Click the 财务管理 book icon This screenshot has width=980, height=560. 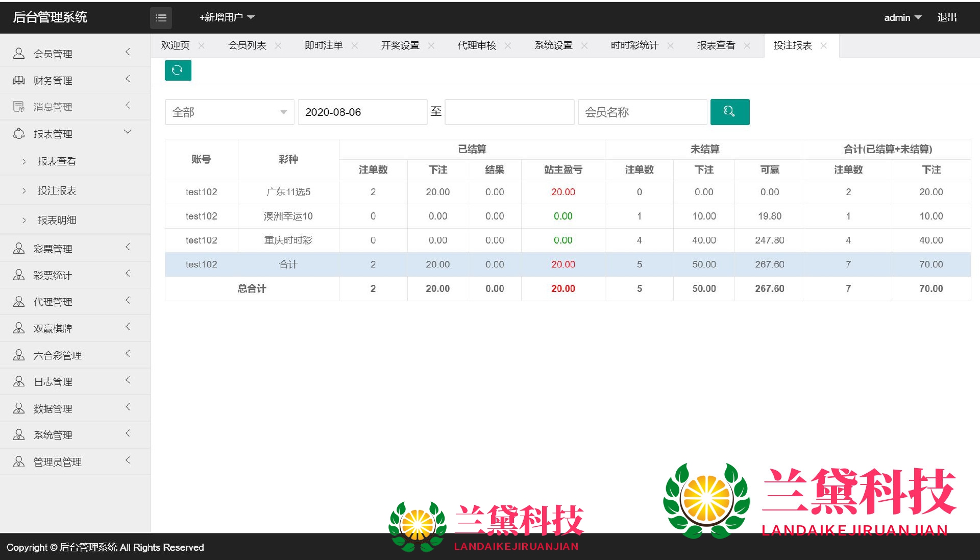pos(19,80)
